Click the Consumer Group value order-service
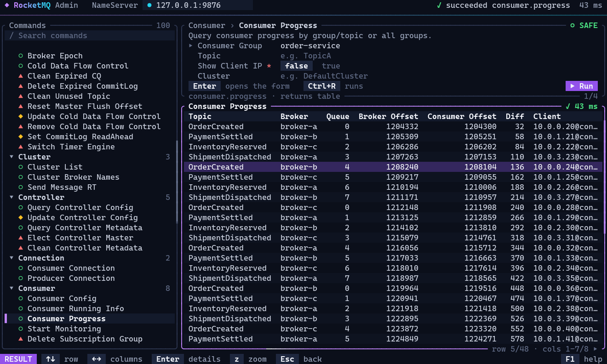The height and width of the screenshot is (364, 607). point(310,46)
